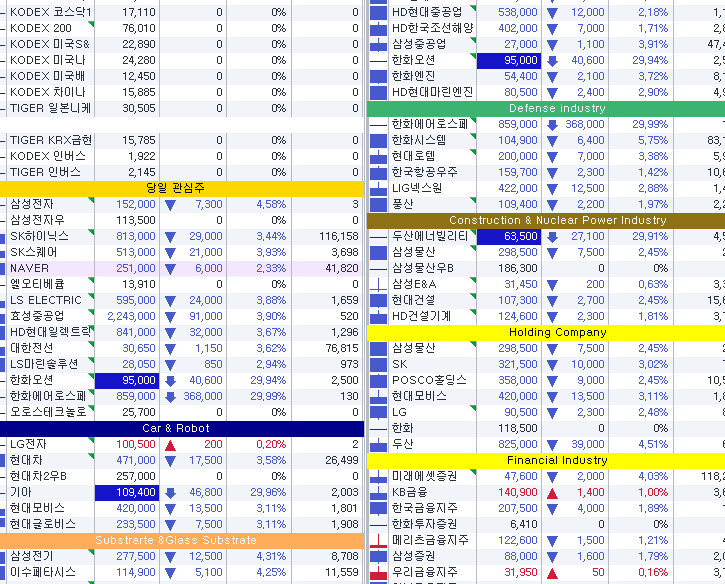Click the candle icon next to 풍산

pos(378,204)
